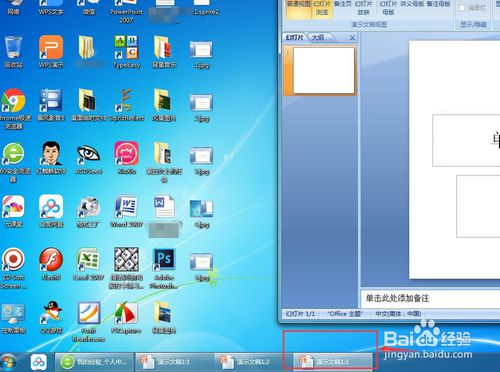The image size is (500, 372).
Task: Click the "Office 主题" status bar entry
Action: [x=345, y=314]
